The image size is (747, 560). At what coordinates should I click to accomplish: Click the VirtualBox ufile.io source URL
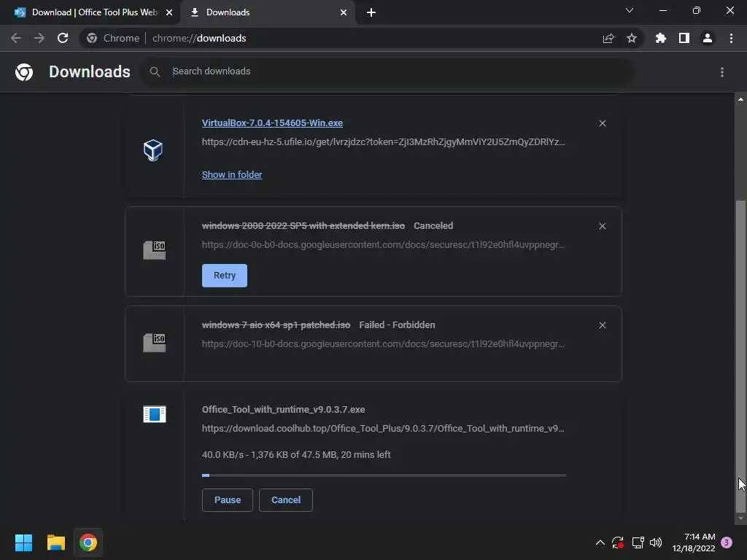[x=383, y=142]
